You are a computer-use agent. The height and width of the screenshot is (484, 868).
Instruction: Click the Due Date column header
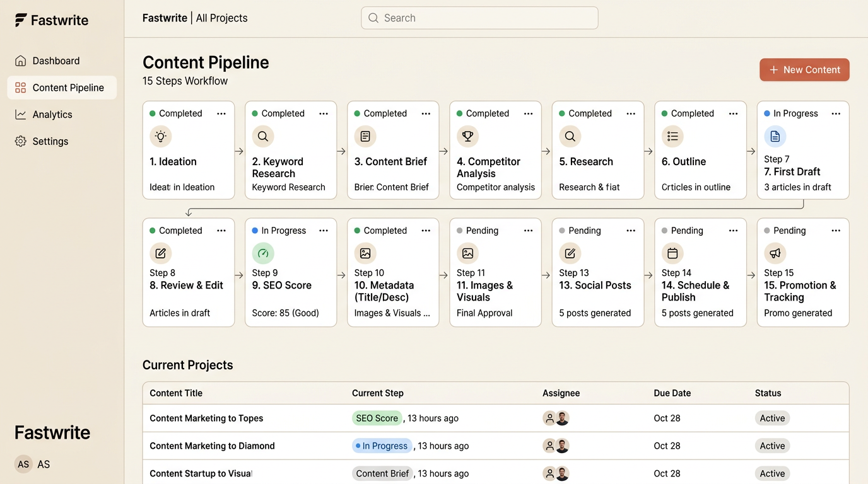click(x=672, y=393)
